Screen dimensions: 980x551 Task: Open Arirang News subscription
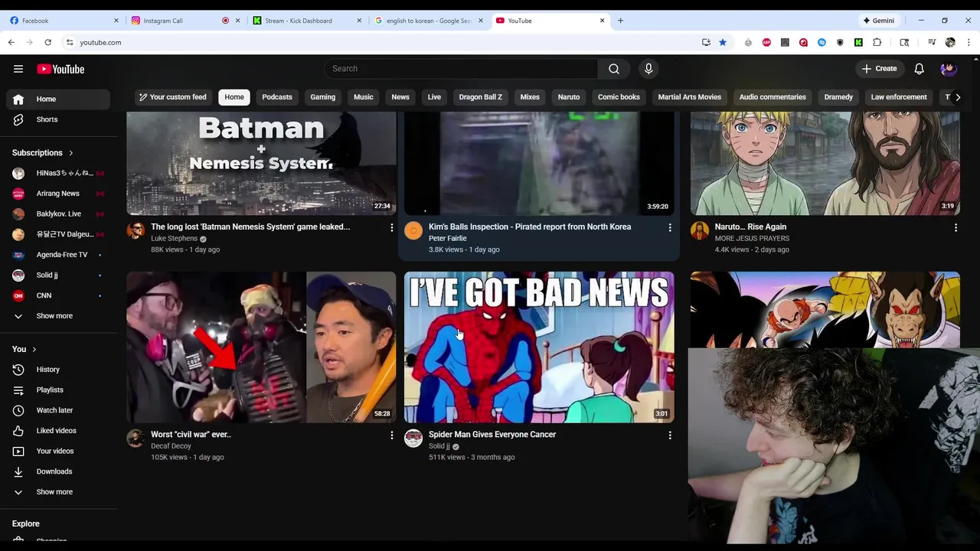(x=58, y=194)
